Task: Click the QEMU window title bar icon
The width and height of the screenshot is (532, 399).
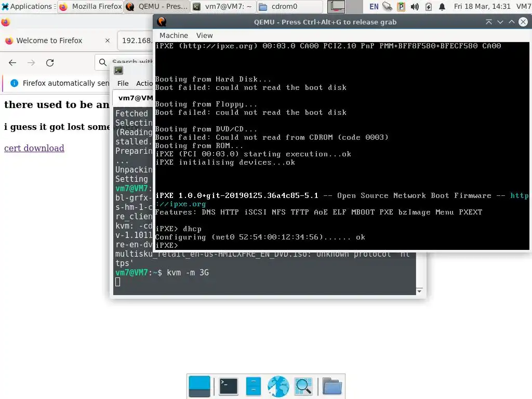Action: click(x=162, y=22)
